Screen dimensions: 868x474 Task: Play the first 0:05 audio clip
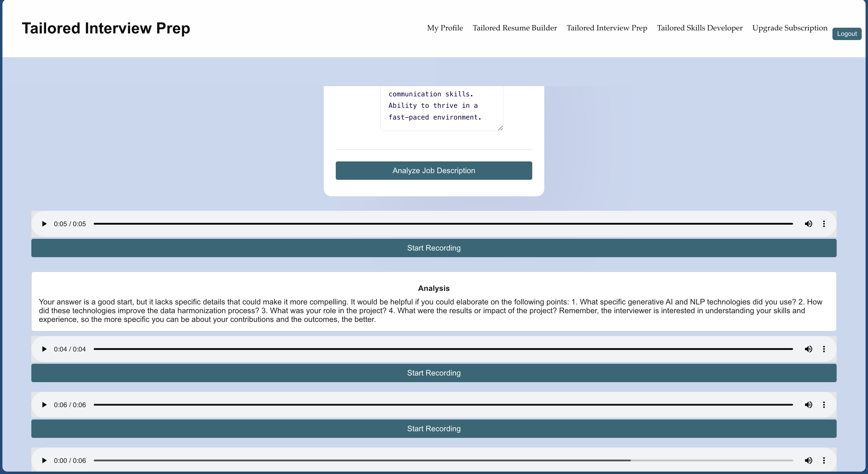[44, 224]
